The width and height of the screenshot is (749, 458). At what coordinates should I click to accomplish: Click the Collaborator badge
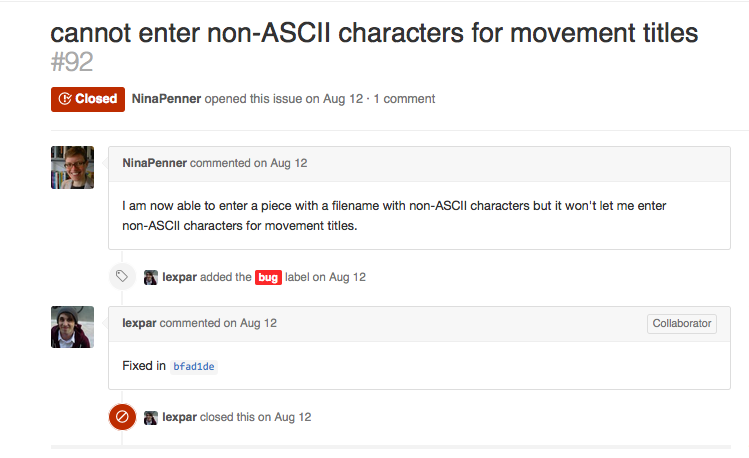682,323
